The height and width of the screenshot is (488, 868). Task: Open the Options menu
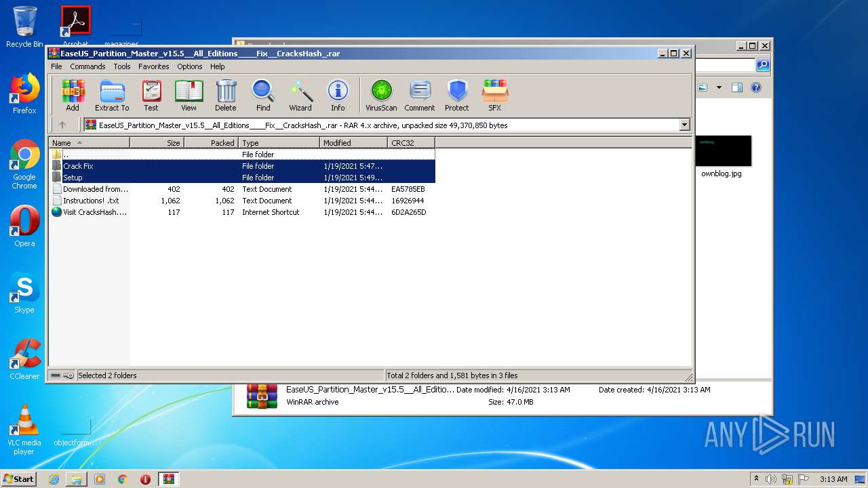[x=190, y=66]
